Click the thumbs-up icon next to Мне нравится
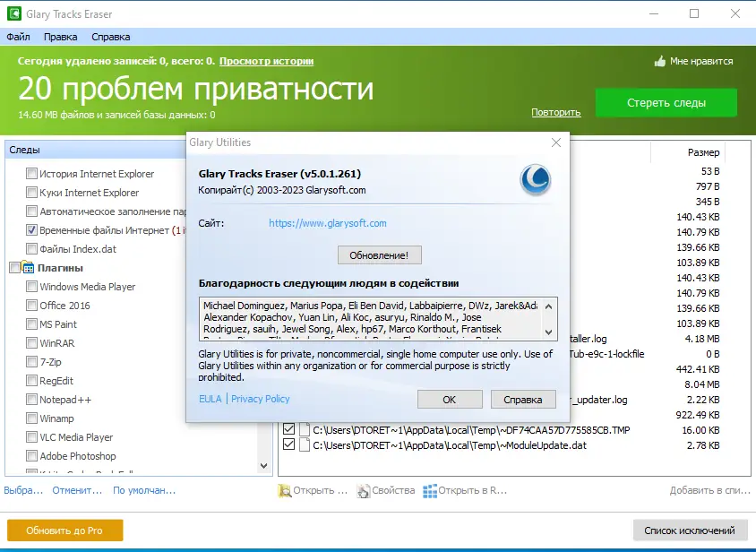 click(x=659, y=61)
